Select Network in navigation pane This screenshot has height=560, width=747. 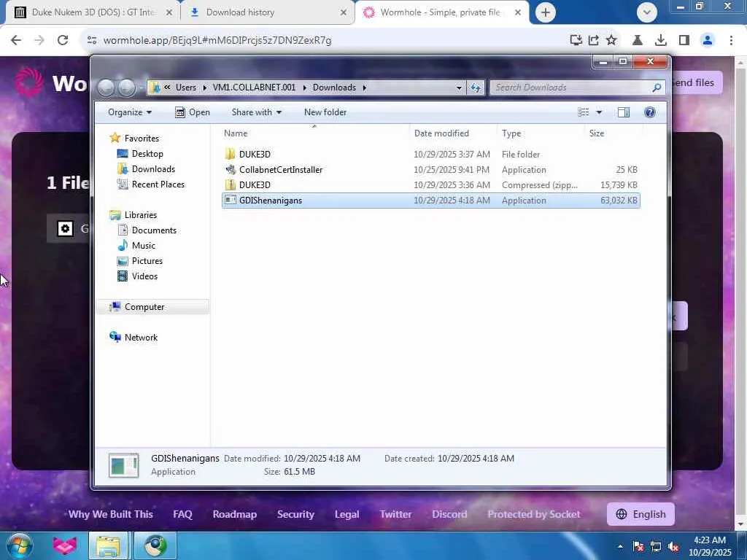(141, 337)
